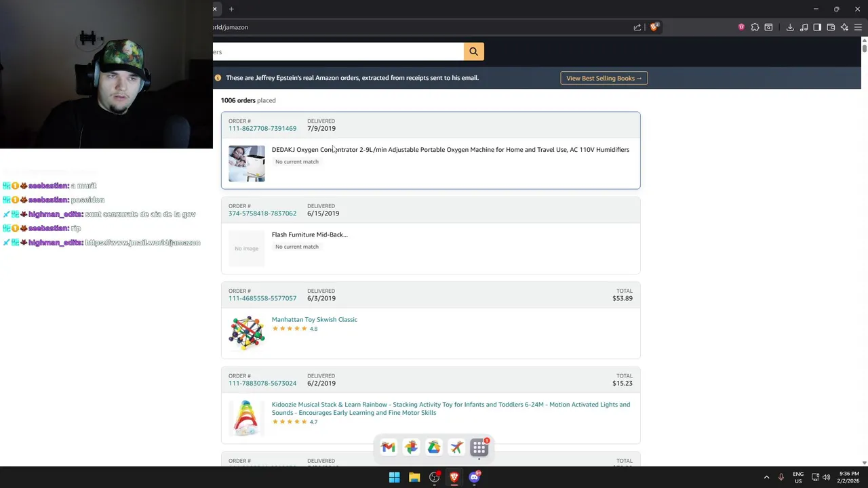Click the 4.8 star rating under Skwish
This screenshot has height=488, width=868.
[x=295, y=329]
